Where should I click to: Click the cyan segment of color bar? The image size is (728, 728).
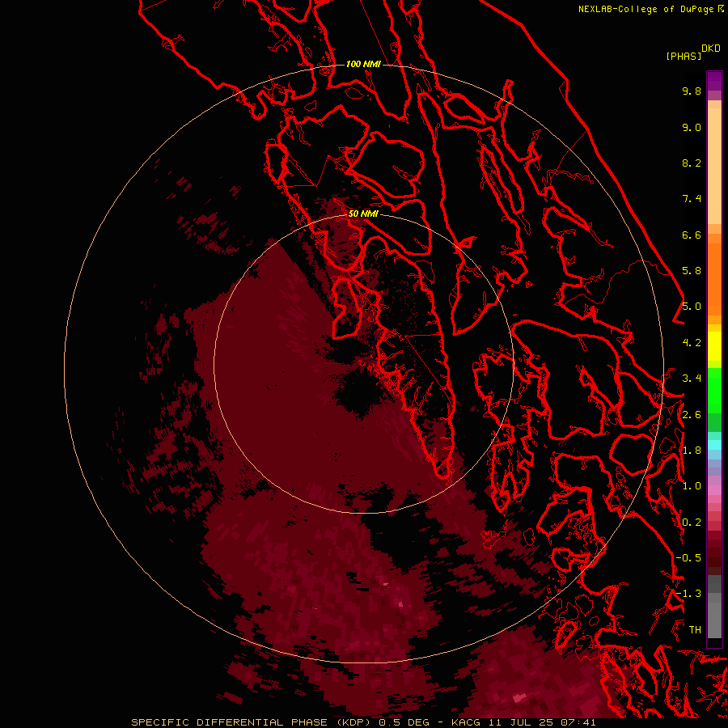pyautogui.click(x=714, y=444)
